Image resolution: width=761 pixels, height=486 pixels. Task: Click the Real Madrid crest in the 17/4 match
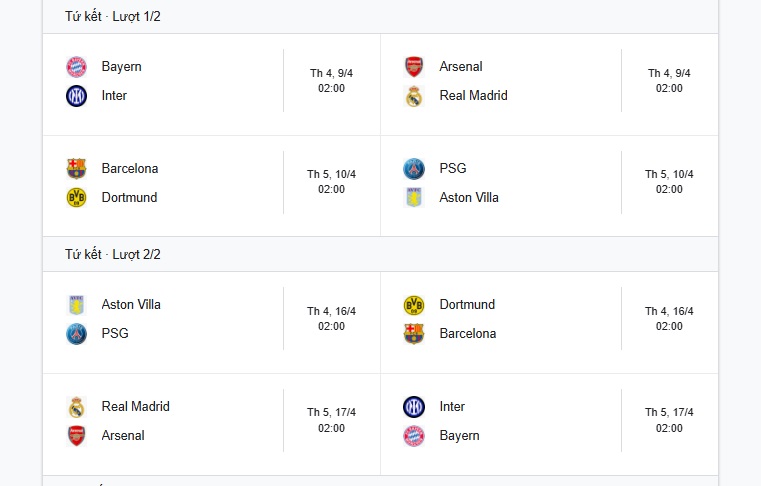pos(76,407)
